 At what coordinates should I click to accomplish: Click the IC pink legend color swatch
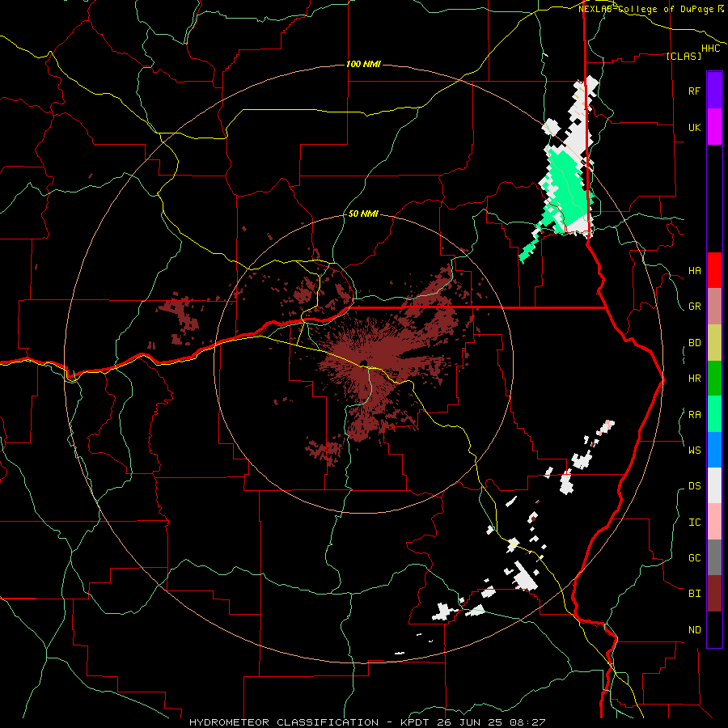point(714,522)
